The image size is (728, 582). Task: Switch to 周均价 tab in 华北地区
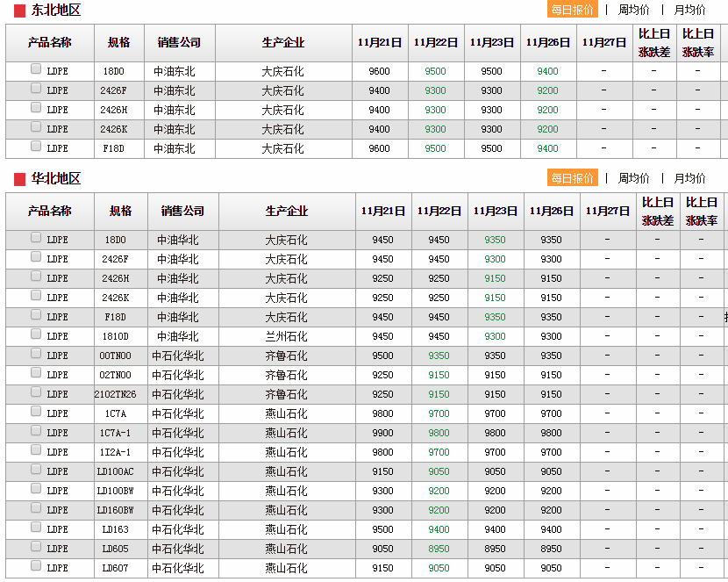(633, 178)
